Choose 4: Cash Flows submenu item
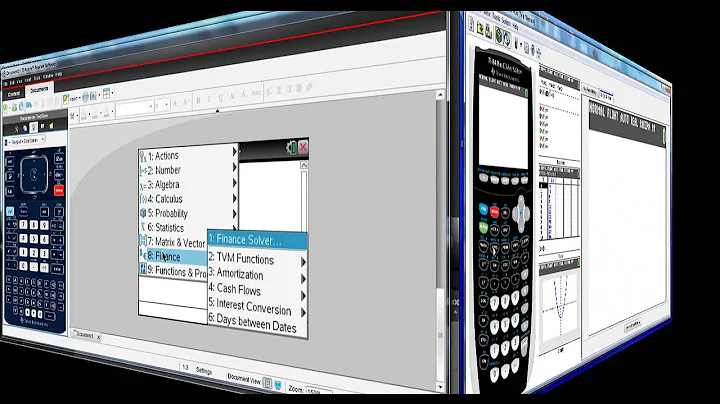Viewport: 720px width, 404px height. (257, 291)
